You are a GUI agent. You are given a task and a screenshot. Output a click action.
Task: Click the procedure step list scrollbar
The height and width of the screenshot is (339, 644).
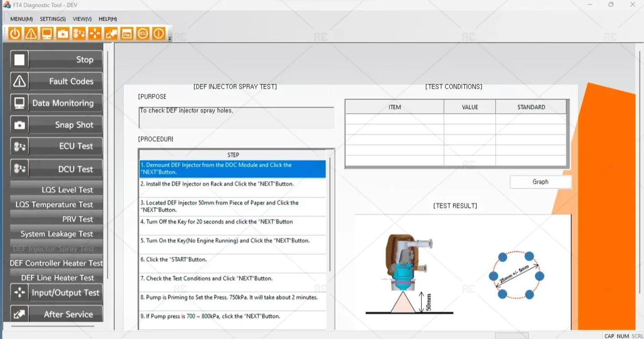point(330,214)
